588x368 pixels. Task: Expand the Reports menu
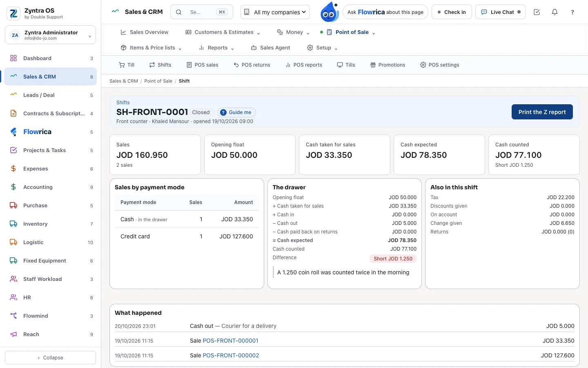tap(216, 48)
